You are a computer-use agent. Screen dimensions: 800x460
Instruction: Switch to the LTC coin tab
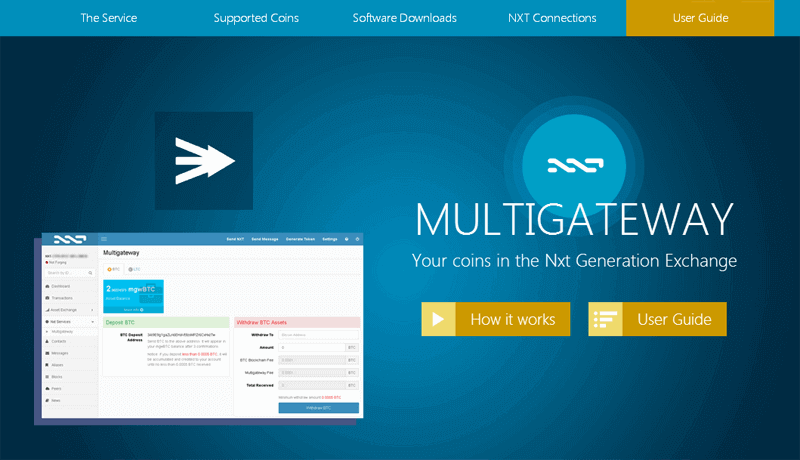[x=134, y=269]
